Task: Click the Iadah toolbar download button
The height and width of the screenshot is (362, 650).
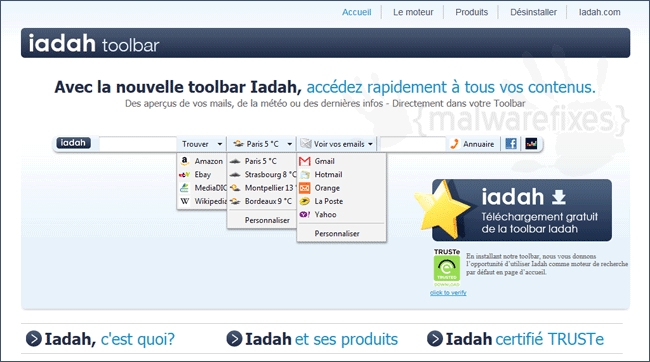Action: click(x=521, y=210)
